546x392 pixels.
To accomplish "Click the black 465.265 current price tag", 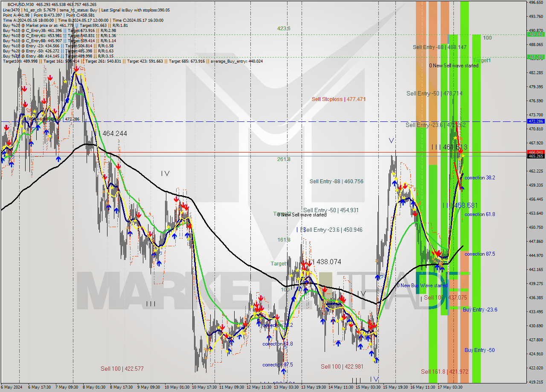I will point(536,156).
